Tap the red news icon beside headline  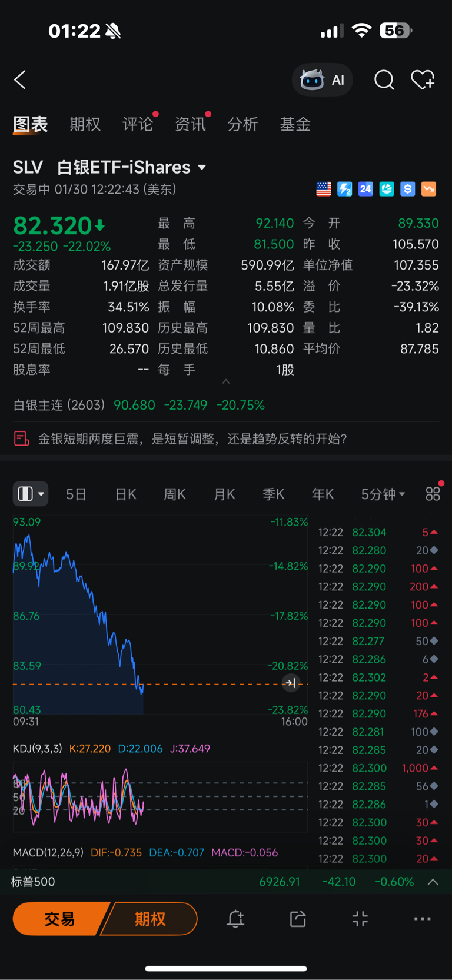21,438
